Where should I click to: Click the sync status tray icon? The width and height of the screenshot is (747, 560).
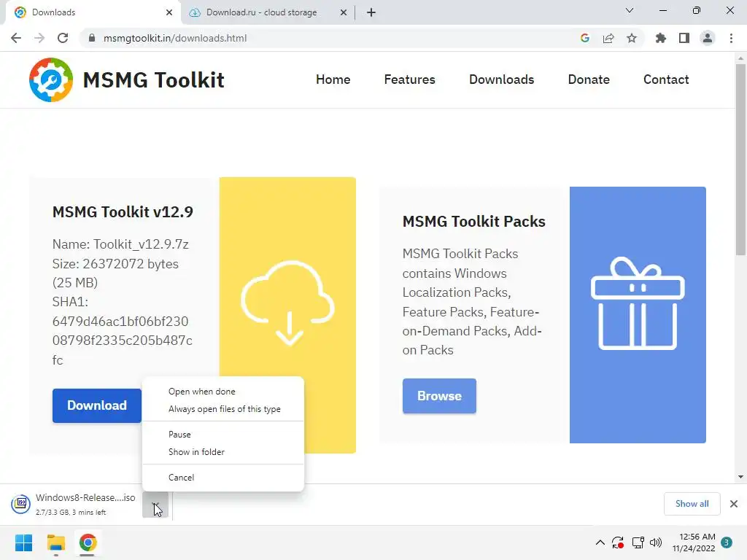point(618,542)
